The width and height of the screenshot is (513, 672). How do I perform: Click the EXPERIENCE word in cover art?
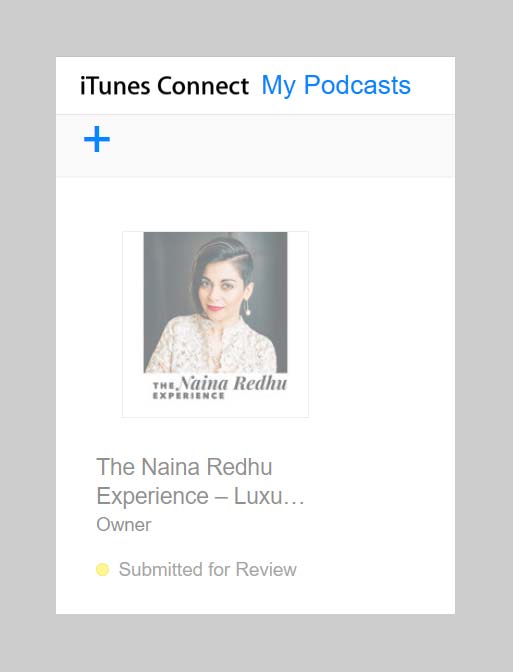(189, 396)
